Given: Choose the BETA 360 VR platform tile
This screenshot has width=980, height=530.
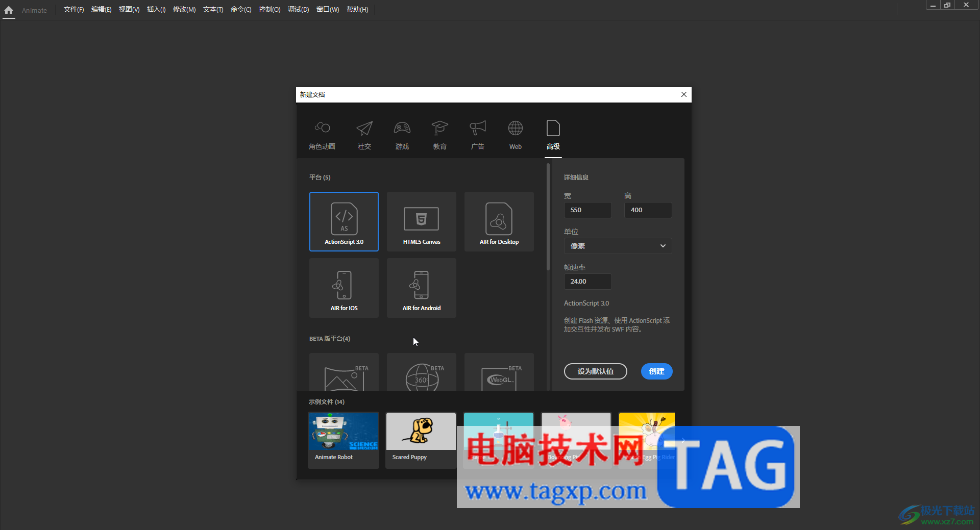Looking at the screenshot, I should click(422, 372).
